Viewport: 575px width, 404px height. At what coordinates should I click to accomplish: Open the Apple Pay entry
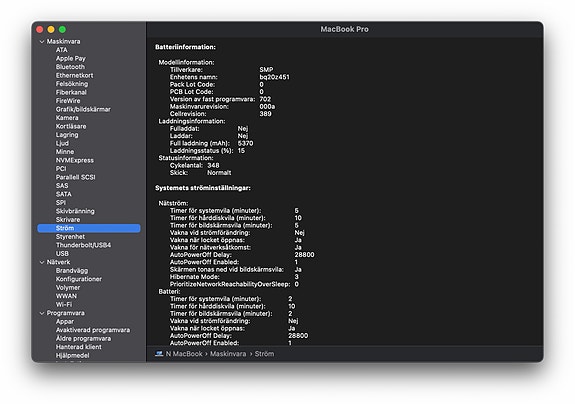(70, 58)
